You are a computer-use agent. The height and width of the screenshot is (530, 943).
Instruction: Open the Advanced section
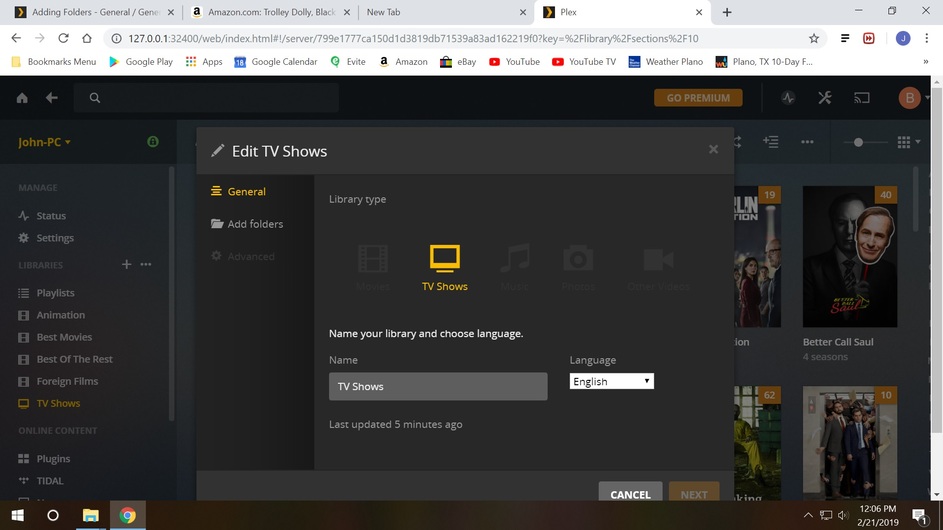click(242, 256)
